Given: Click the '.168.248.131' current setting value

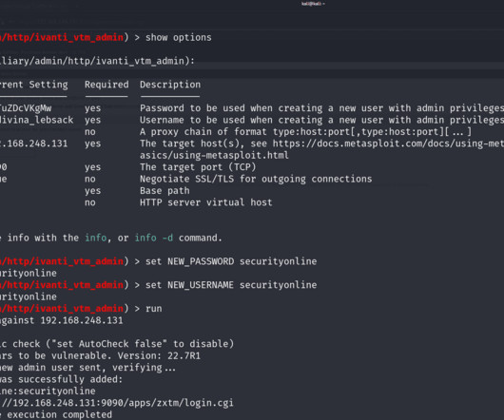Looking at the screenshot, I should click(33, 143).
